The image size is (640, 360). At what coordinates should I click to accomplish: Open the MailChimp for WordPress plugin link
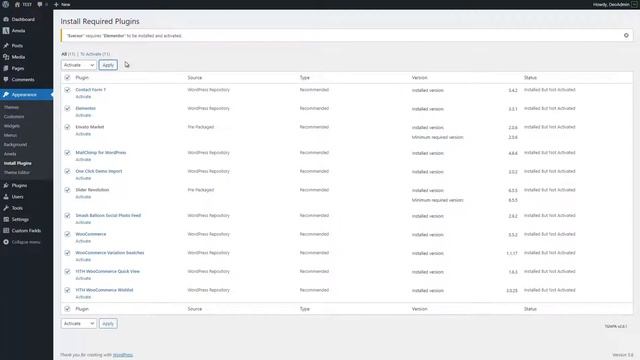point(101,153)
